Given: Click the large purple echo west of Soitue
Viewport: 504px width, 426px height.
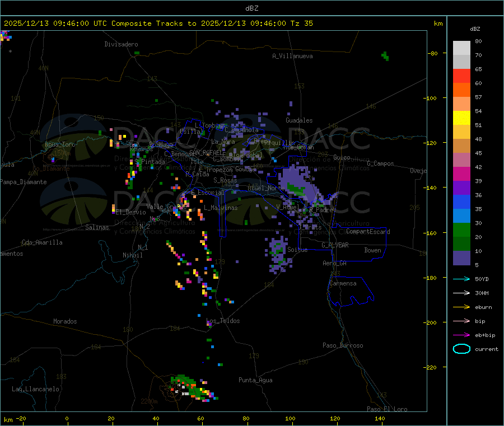Looking at the screenshot, I should pos(278,255).
